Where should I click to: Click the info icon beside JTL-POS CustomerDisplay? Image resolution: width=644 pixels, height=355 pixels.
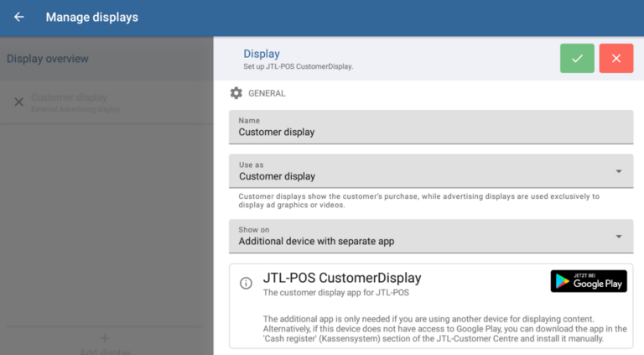click(246, 283)
